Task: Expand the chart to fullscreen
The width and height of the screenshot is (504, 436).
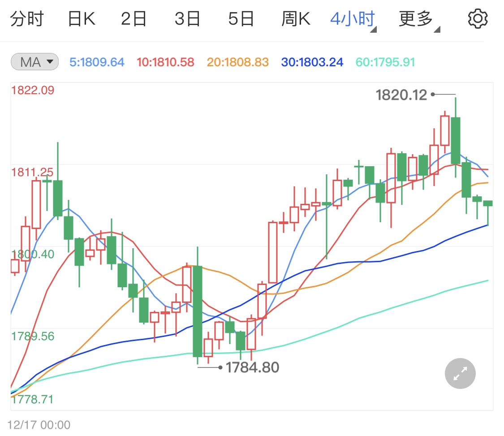Action: (460, 373)
